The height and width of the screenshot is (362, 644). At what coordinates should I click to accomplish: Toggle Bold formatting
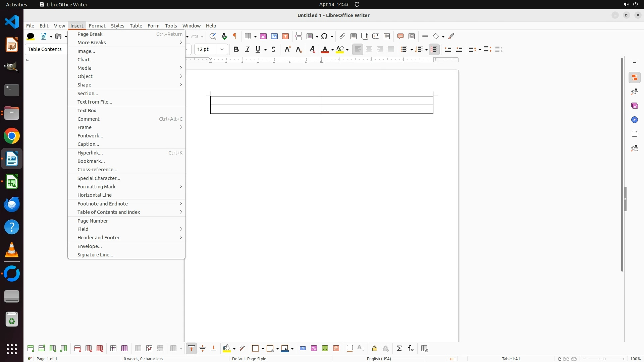(x=236, y=50)
